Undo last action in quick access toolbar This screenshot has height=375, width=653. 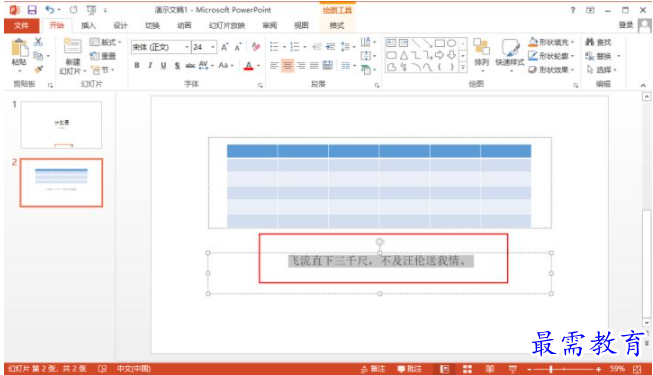tap(50, 10)
